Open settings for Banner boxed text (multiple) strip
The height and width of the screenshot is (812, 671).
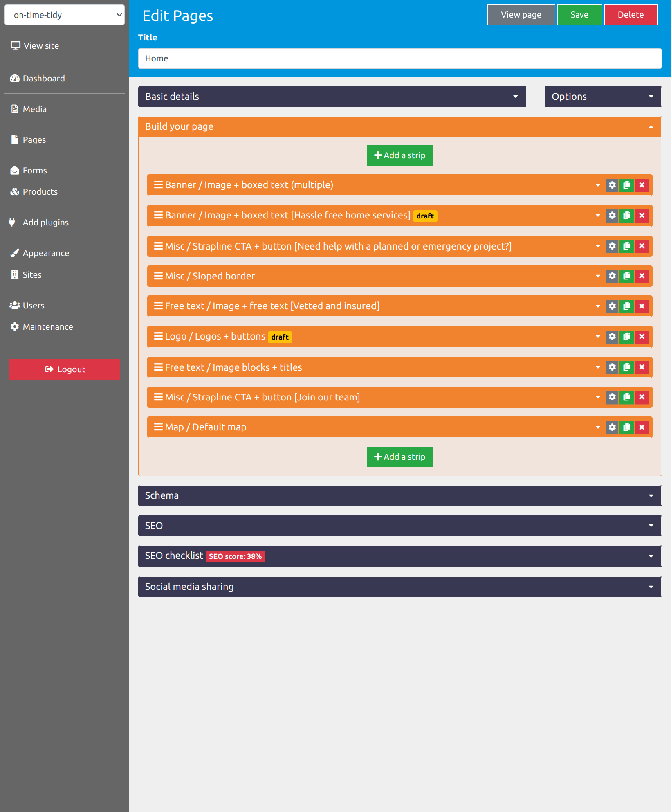click(612, 185)
